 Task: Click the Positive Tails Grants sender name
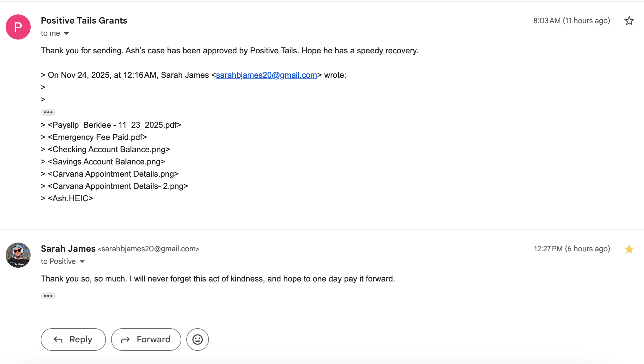84,21
